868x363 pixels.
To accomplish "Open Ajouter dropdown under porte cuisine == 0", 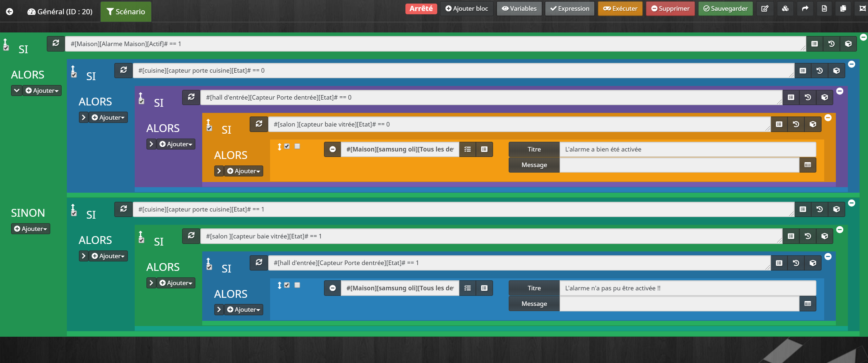I will (x=108, y=117).
